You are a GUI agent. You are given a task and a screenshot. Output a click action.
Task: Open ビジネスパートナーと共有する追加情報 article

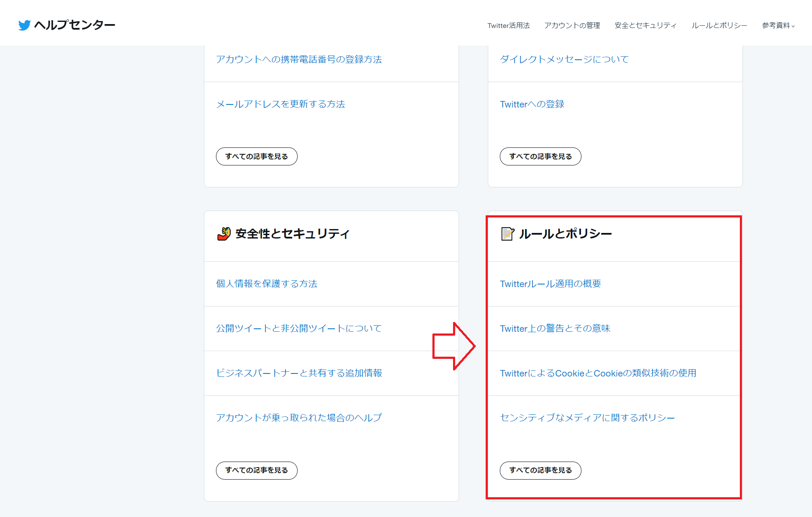click(299, 373)
